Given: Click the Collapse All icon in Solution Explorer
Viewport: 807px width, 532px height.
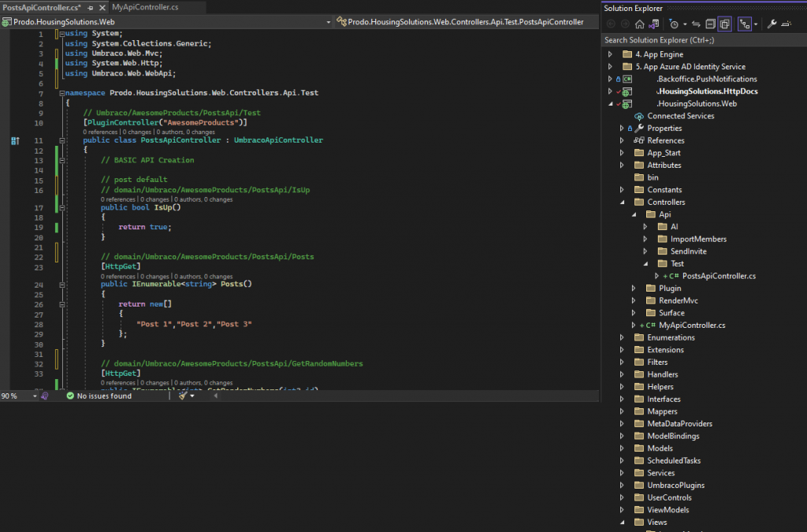Looking at the screenshot, I should 711,24.
